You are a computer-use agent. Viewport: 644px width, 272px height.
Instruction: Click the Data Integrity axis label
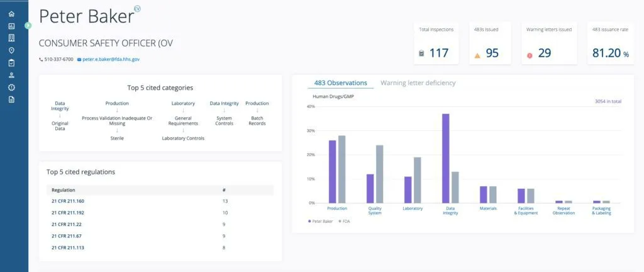pos(450,211)
